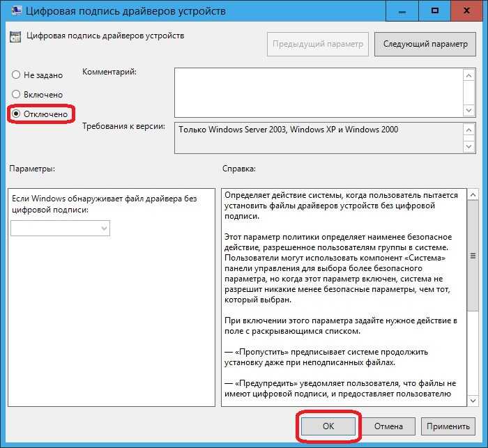This screenshot has width=488, height=448.
Task: Click inside the 'Комментарий' text area
Action: point(319,93)
